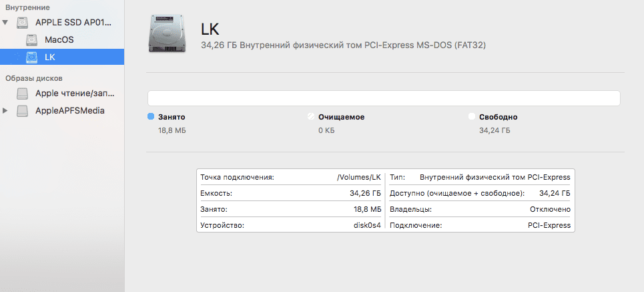The width and height of the screenshot is (644, 292).
Task: Click the Тип label in table
Action: tap(398, 177)
